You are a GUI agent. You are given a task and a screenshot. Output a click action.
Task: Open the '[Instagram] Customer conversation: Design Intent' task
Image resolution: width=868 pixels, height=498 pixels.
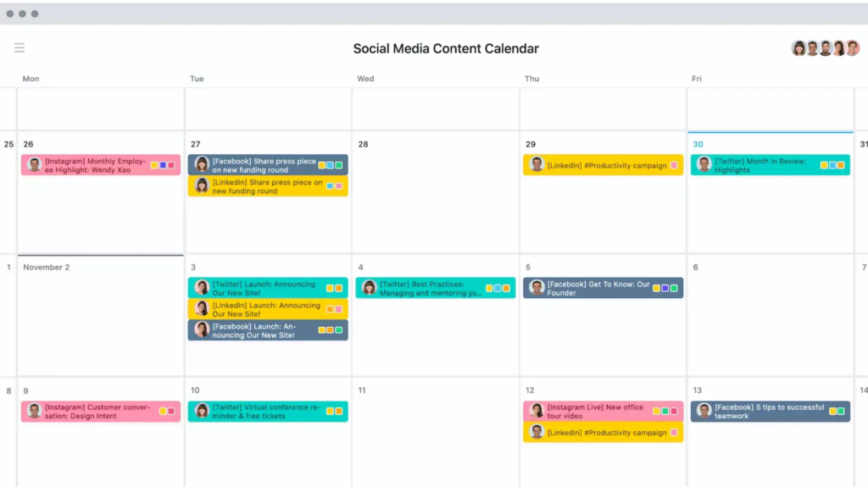tap(97, 412)
